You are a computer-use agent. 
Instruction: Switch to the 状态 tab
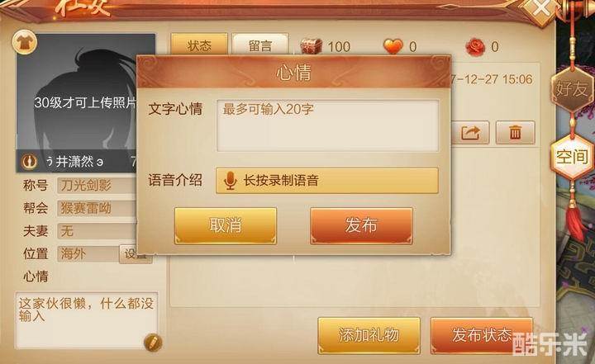point(199,45)
